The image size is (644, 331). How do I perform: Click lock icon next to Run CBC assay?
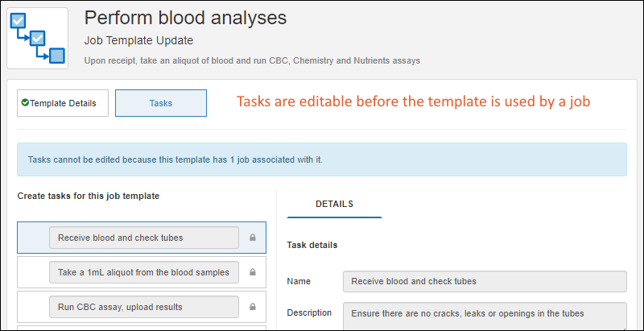[x=252, y=307]
